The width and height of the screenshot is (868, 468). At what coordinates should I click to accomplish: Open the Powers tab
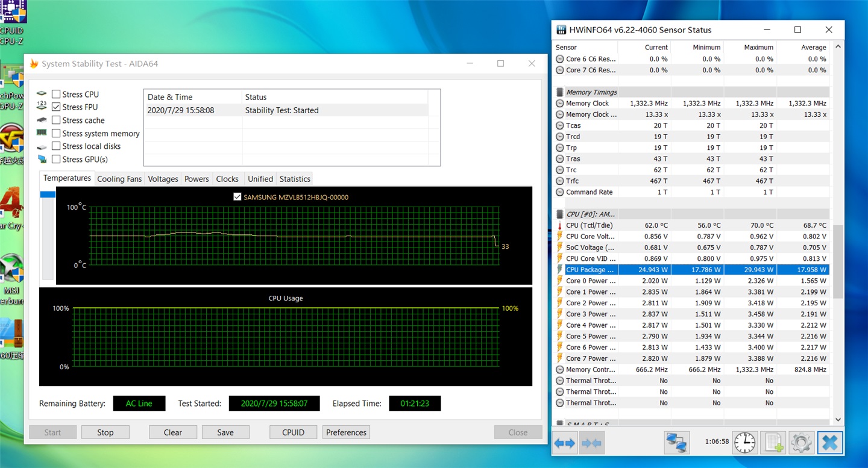(197, 179)
